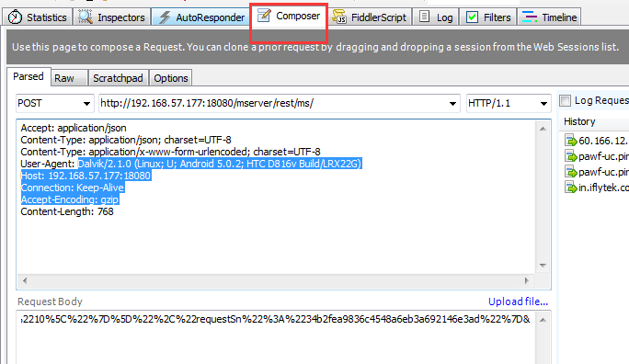Open the FiddlerScript tab
The image size is (629, 364).
[x=369, y=17]
